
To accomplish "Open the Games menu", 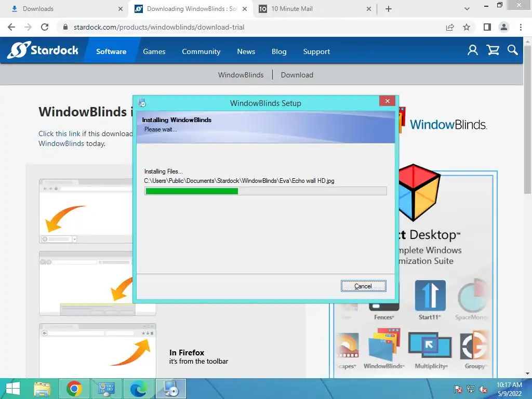I will pos(154,51).
